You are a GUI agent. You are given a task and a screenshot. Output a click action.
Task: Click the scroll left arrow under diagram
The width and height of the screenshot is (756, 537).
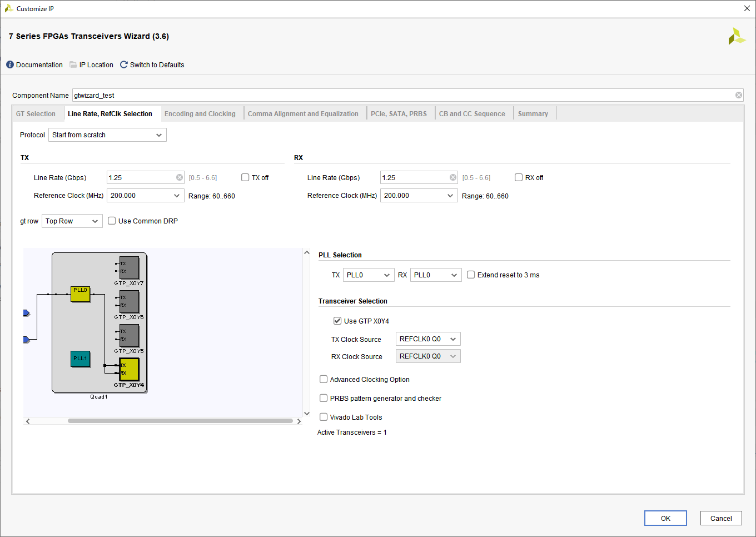(x=28, y=421)
